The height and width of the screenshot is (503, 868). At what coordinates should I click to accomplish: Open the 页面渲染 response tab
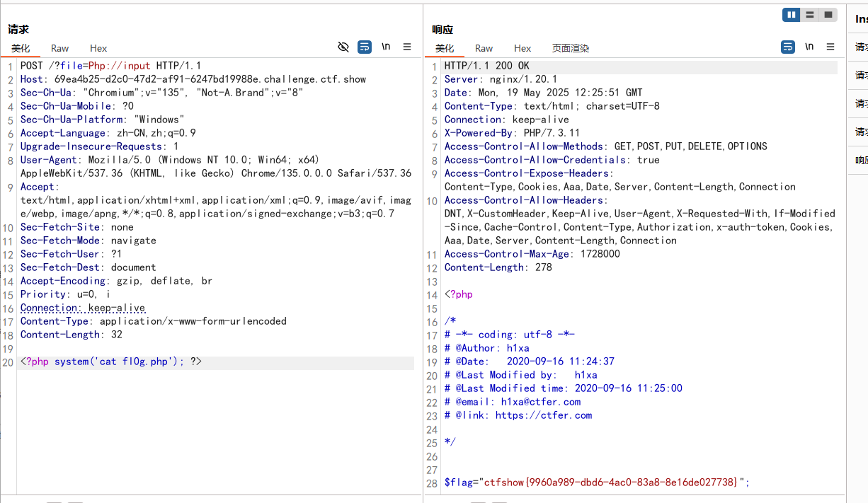point(571,48)
